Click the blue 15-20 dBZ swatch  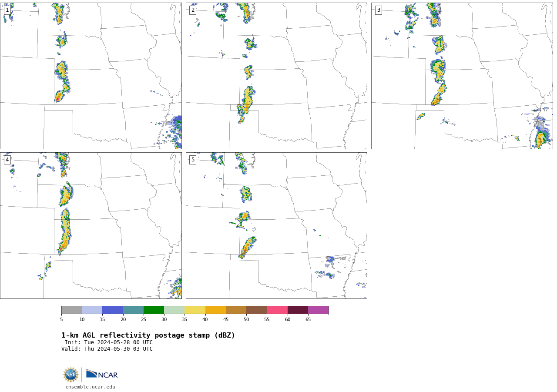(113, 310)
